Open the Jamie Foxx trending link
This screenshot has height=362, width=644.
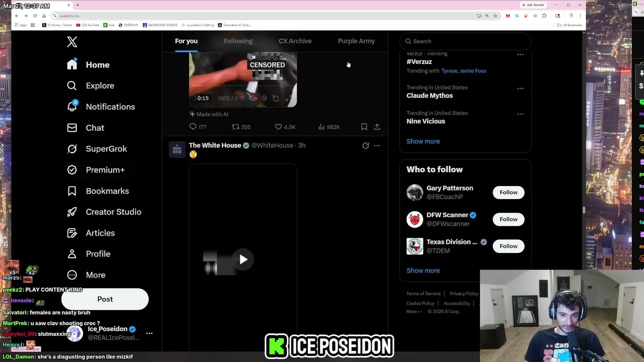pyautogui.click(x=473, y=71)
